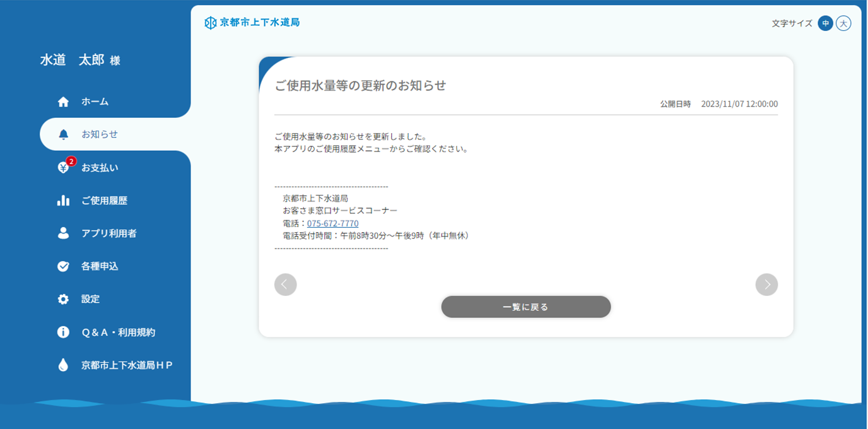Screen dimensions: 868x429
Task: Click the publish date 2023/11/07 12:00:00
Action: coord(739,104)
